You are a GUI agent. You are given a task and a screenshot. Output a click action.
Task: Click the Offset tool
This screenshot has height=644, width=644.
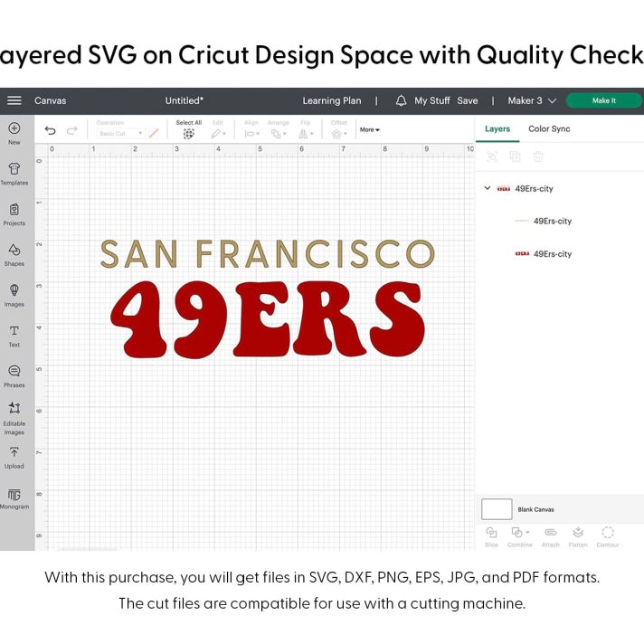(339, 129)
